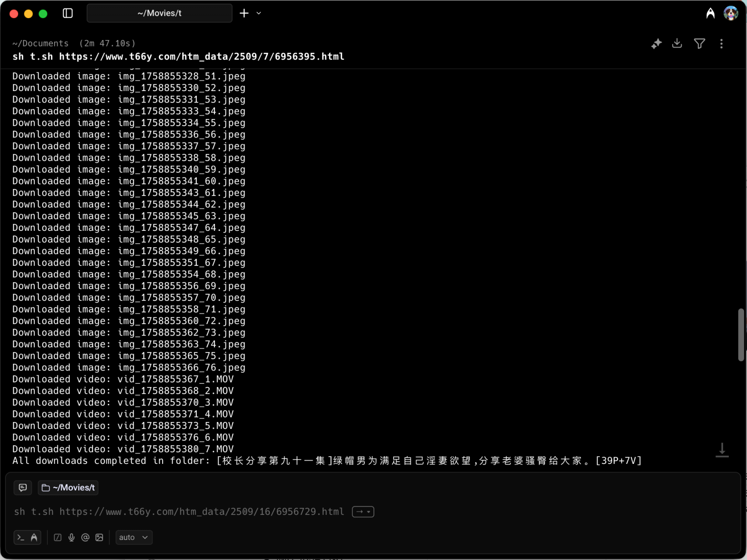Switch to terminal input mode
This screenshot has height=560, width=747.
click(21, 538)
